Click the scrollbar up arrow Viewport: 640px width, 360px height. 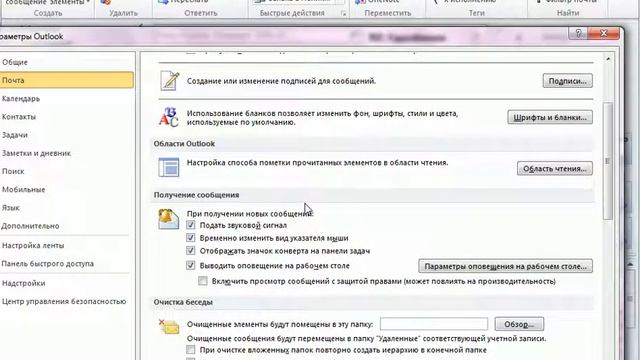point(608,59)
